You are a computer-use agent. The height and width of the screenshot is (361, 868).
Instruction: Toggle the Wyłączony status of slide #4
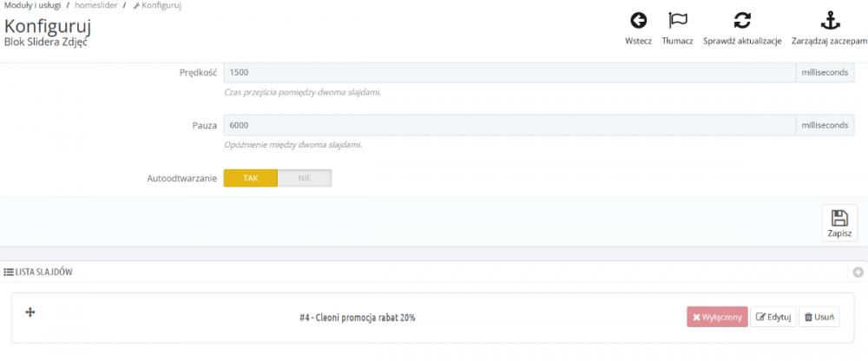coord(716,318)
